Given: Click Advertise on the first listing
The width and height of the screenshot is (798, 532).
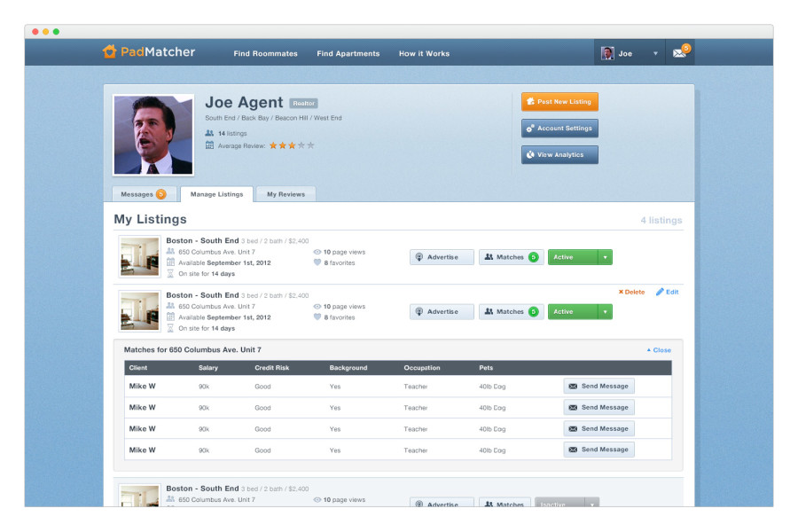Looking at the screenshot, I should (x=442, y=257).
